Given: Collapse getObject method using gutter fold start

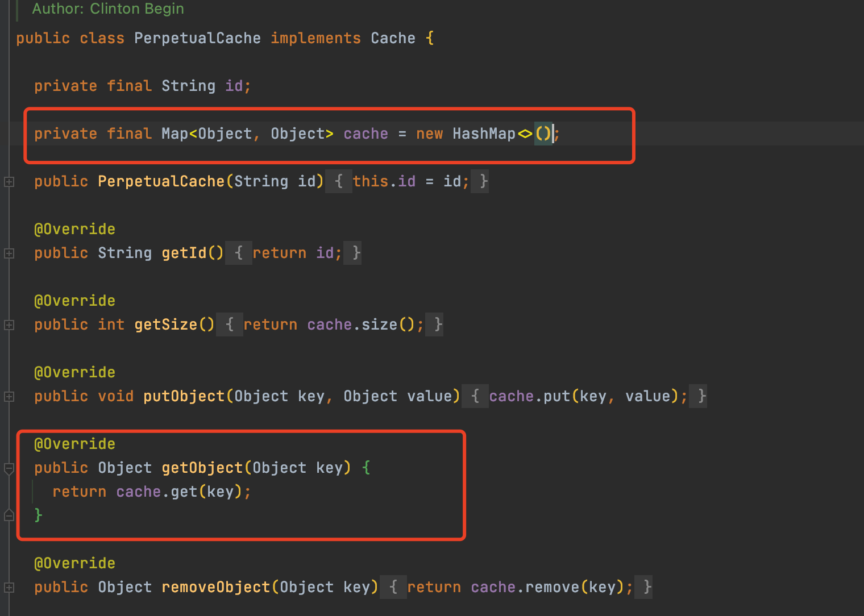Looking at the screenshot, I should 9,469.
